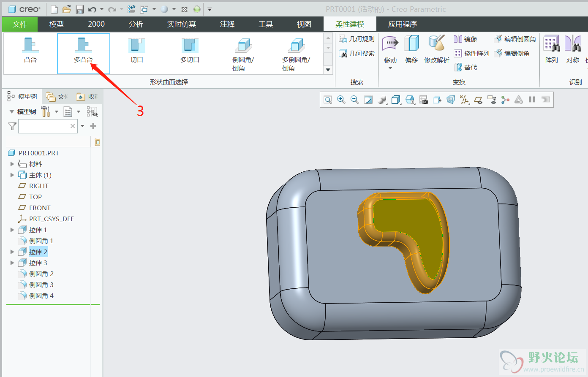
Task: Select the 凸台 (boss) shape tool
Action: click(x=30, y=50)
